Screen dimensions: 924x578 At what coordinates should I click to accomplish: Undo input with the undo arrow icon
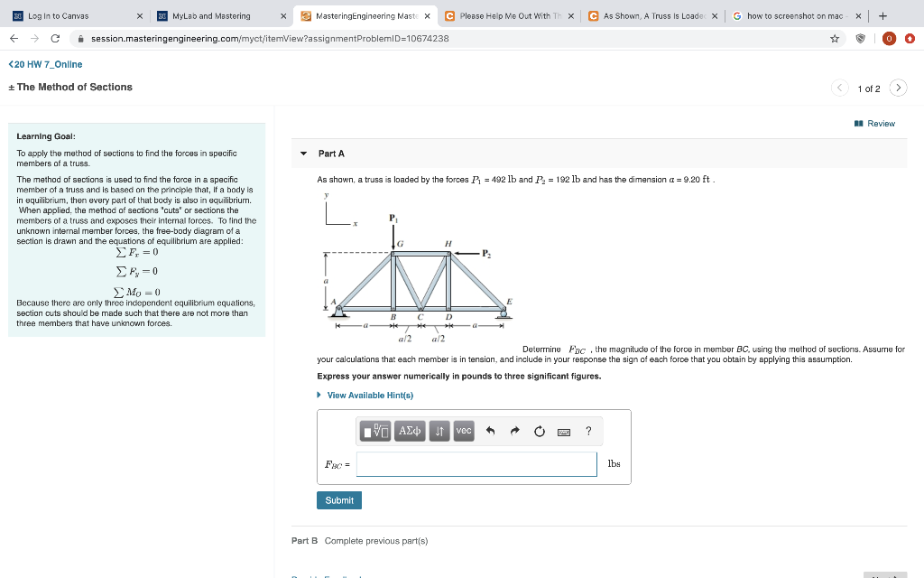[x=490, y=431]
